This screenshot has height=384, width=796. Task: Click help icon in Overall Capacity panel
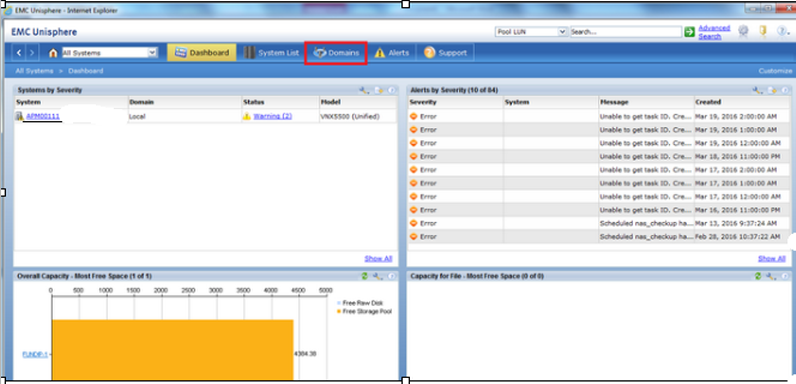pos(391,276)
